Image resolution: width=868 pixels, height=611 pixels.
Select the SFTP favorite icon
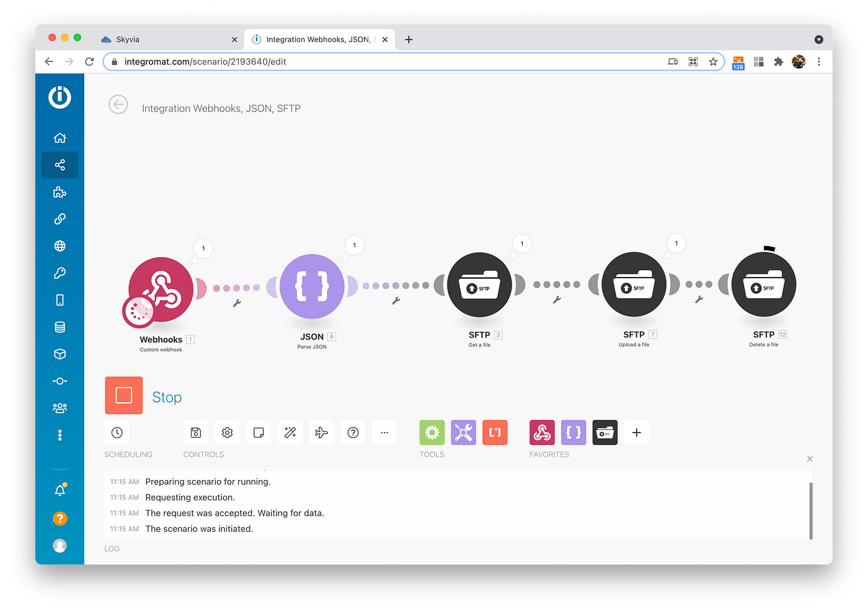(x=604, y=433)
